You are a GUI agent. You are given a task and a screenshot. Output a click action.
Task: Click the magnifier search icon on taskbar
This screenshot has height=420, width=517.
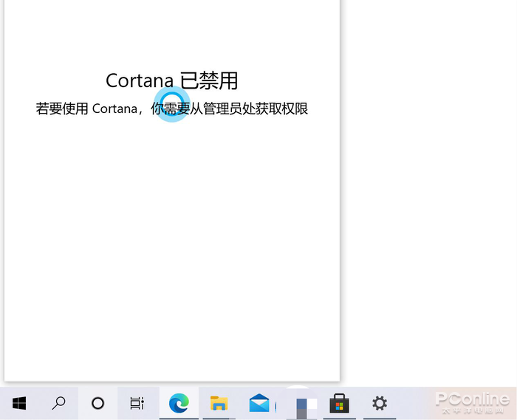coord(59,403)
